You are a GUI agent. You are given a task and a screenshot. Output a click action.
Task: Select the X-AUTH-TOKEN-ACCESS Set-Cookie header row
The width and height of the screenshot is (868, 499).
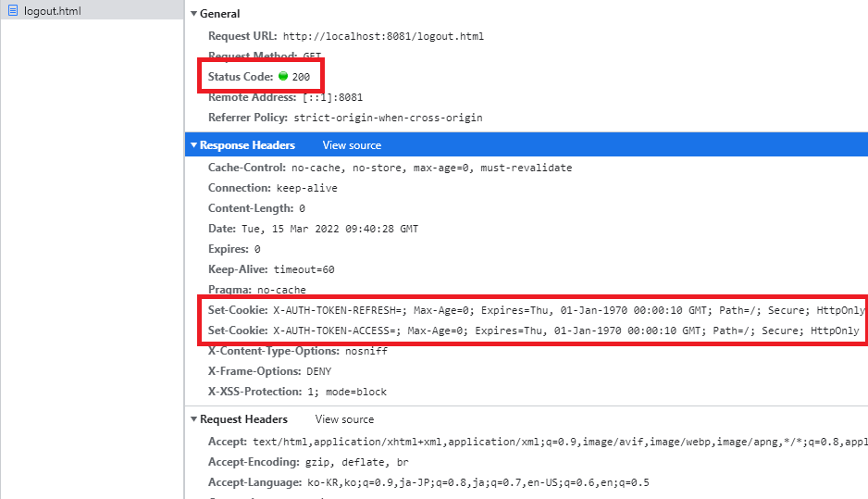[x=533, y=331]
